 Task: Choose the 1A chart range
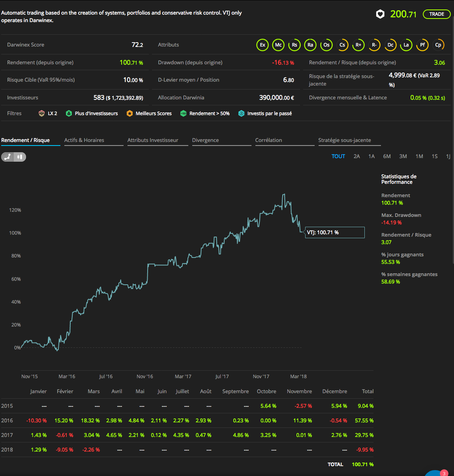[371, 157]
